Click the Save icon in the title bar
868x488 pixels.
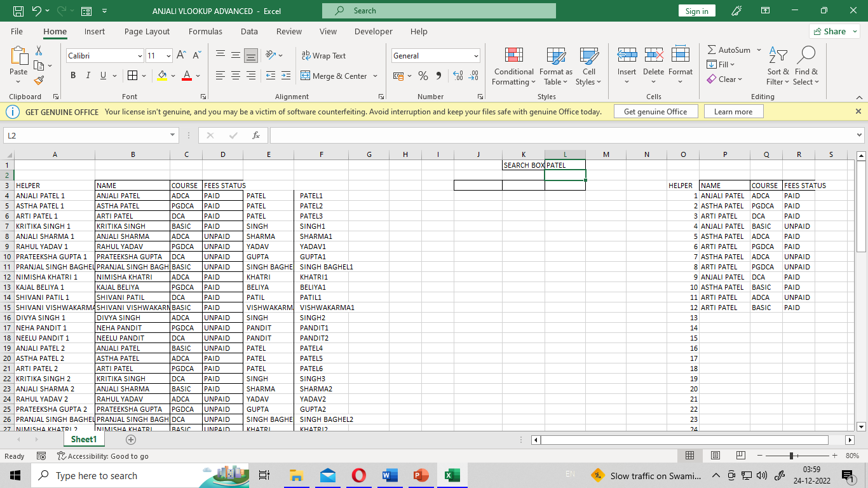pos(18,11)
